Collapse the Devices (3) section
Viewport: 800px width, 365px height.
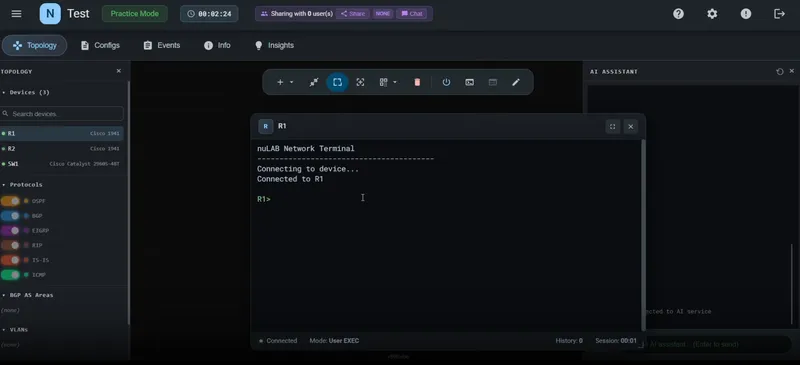(27, 92)
